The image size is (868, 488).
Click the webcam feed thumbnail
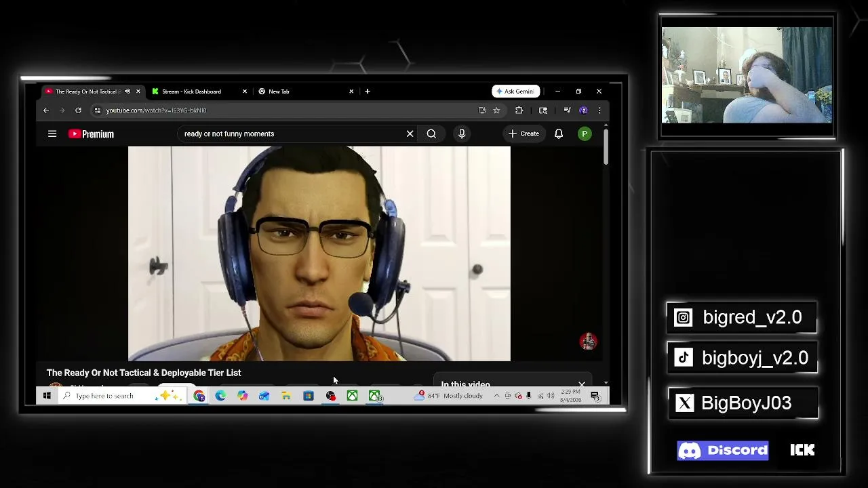[747, 75]
